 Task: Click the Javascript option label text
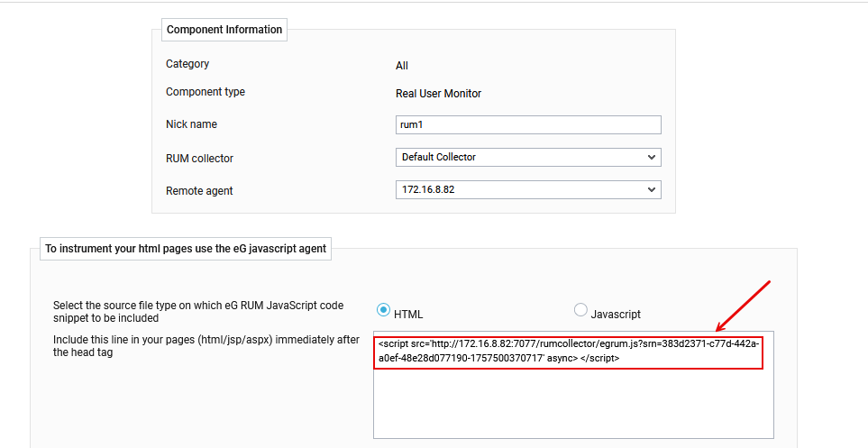[x=616, y=315]
